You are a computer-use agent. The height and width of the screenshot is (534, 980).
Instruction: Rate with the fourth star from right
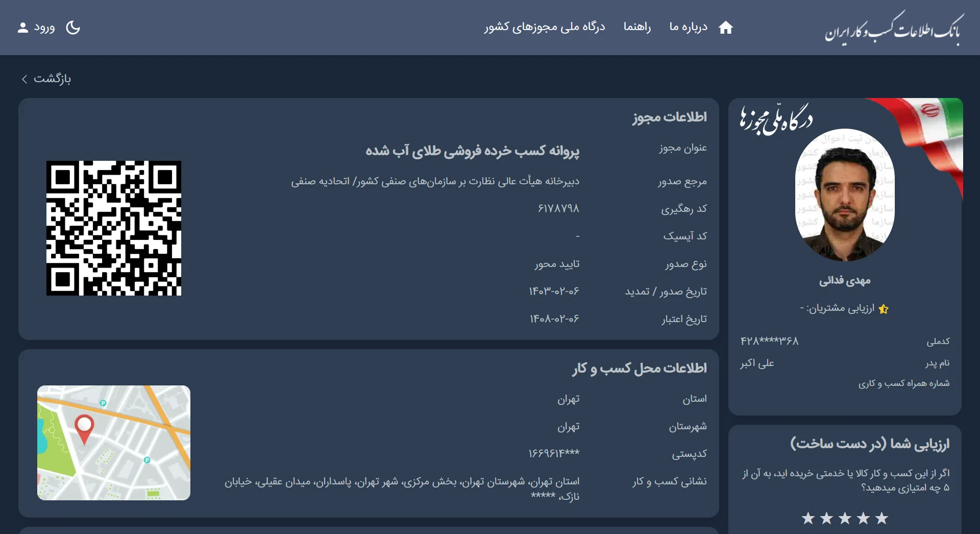826,518
